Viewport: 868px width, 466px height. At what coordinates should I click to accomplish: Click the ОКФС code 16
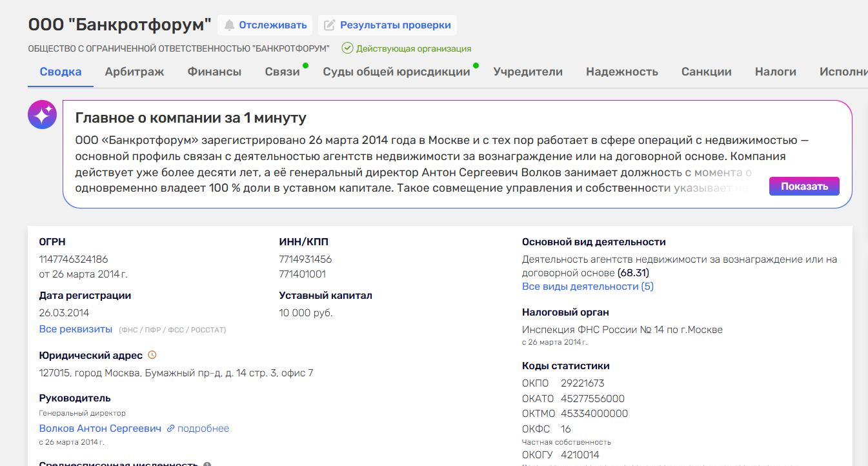coord(566,429)
